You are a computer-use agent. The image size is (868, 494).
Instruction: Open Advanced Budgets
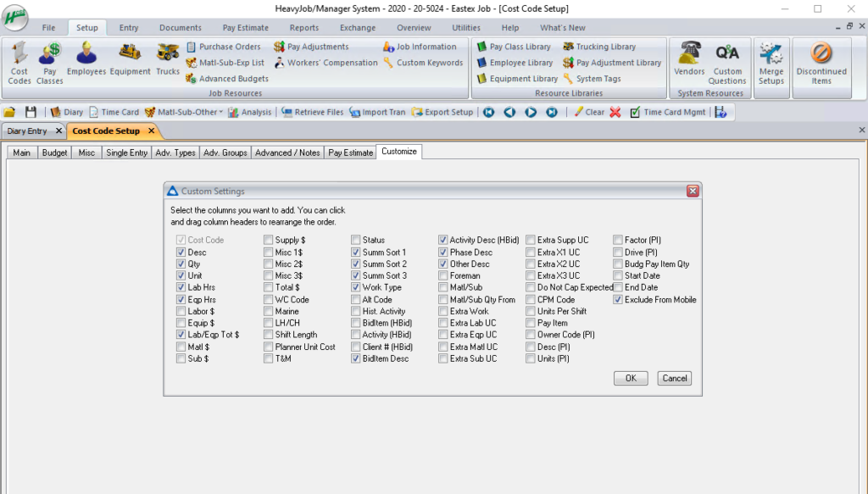point(227,79)
